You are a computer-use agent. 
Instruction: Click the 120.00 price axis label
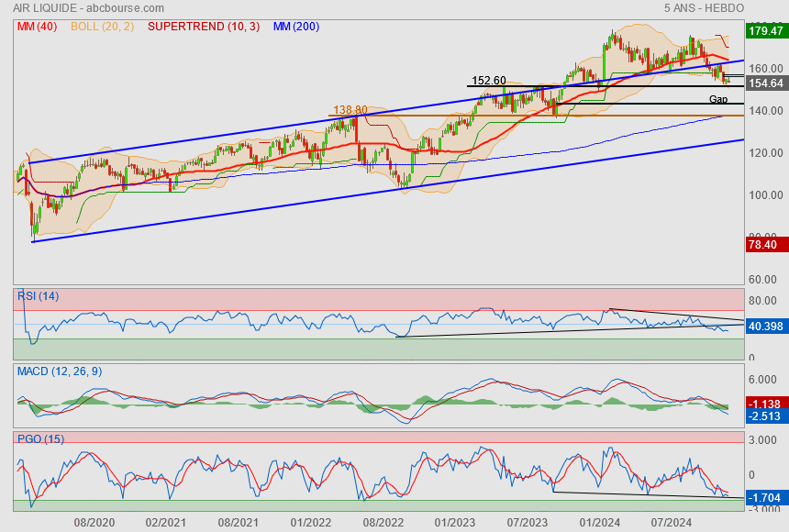[766, 153]
